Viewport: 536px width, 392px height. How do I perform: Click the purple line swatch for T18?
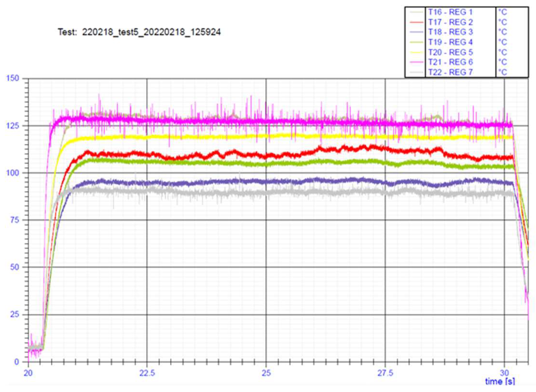[x=416, y=32]
